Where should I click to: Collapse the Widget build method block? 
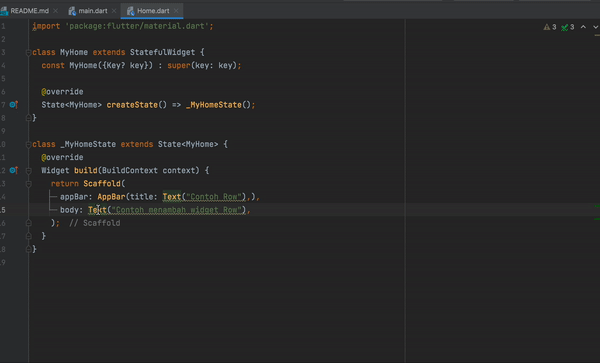pyautogui.click(x=28, y=171)
